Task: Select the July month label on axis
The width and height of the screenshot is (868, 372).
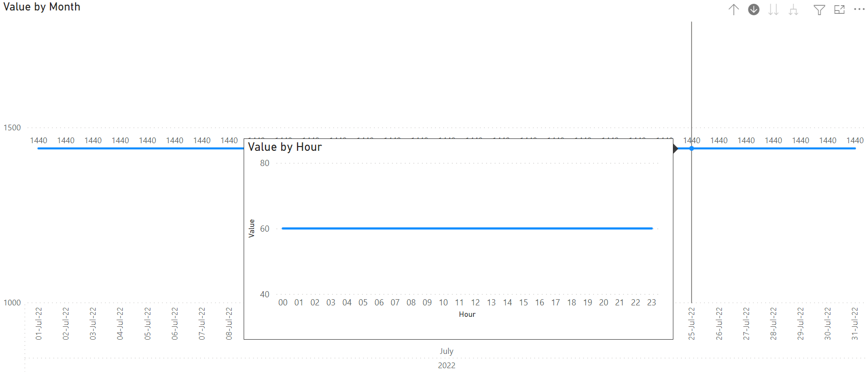Action: click(x=446, y=351)
